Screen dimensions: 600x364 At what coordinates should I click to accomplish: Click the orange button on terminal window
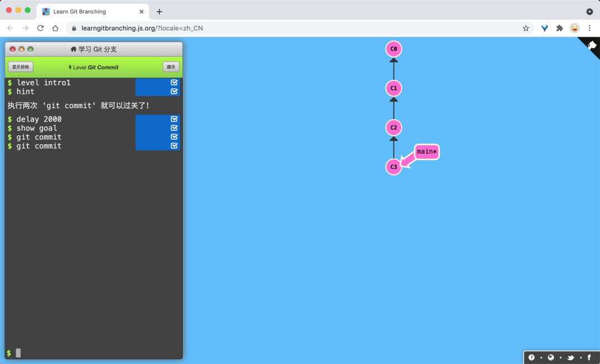pos(22,49)
